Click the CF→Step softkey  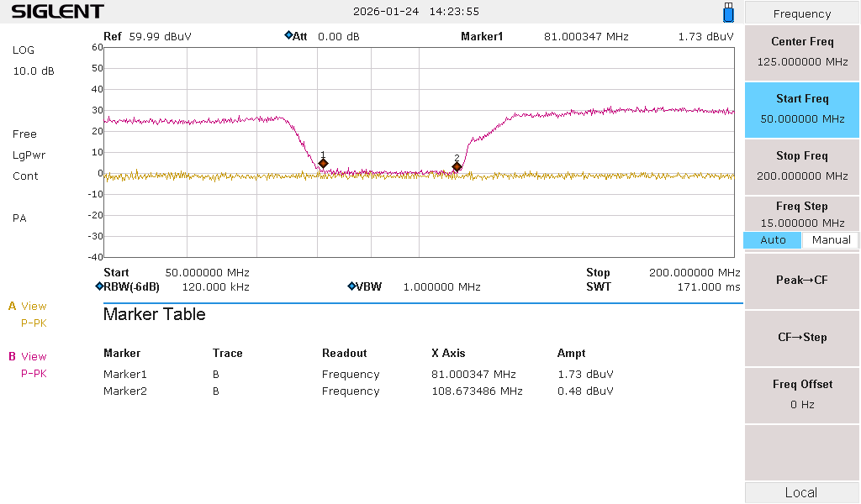[x=801, y=338]
